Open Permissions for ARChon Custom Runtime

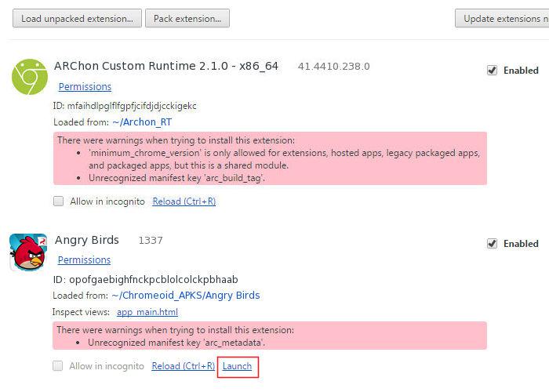click(x=85, y=87)
